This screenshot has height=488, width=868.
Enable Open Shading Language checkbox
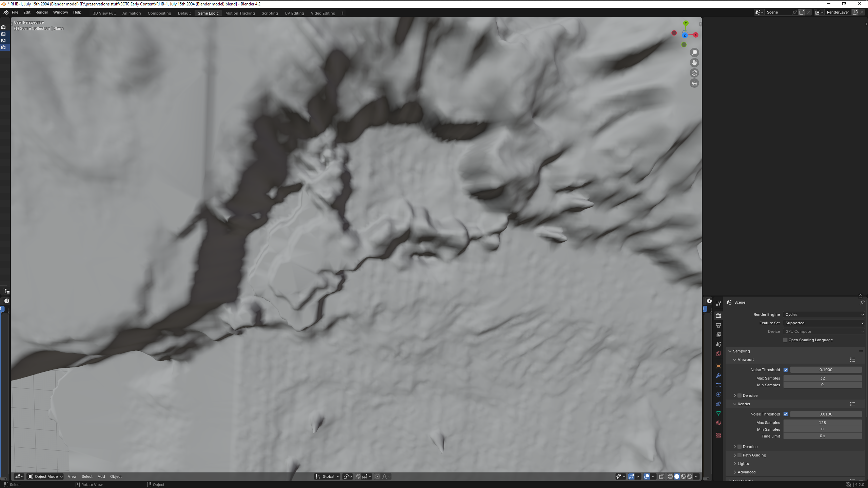785,340
